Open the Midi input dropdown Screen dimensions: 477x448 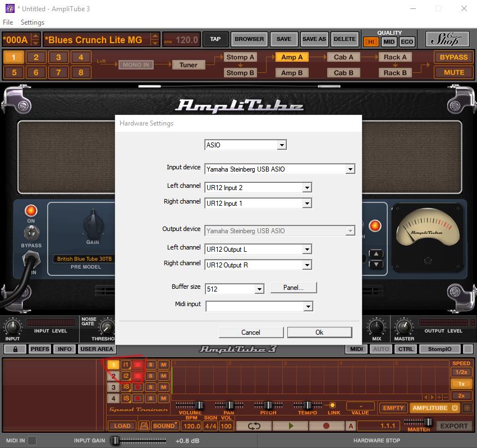259,306
